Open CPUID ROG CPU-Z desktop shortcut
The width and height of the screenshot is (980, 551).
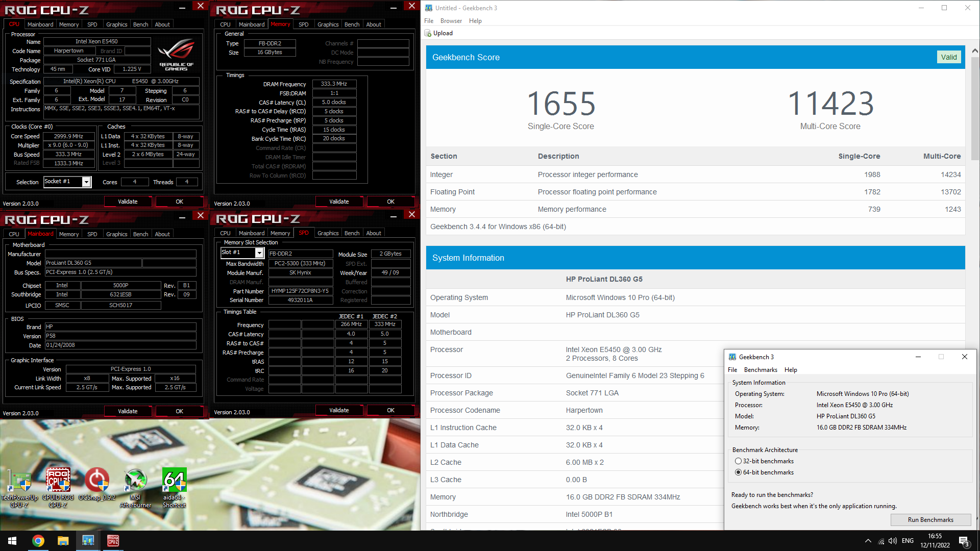[x=58, y=487]
